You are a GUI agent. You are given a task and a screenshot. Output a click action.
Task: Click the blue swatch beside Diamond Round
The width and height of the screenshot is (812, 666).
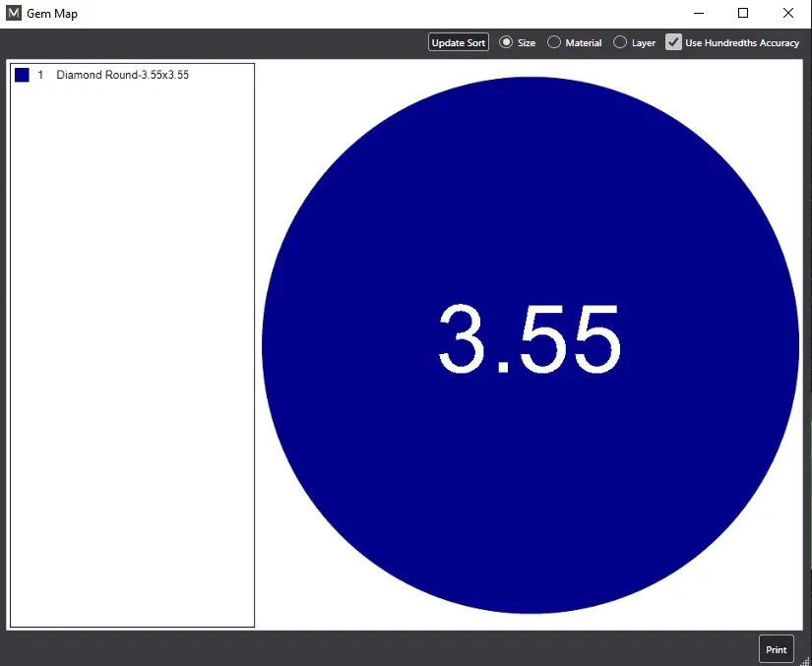(23, 75)
